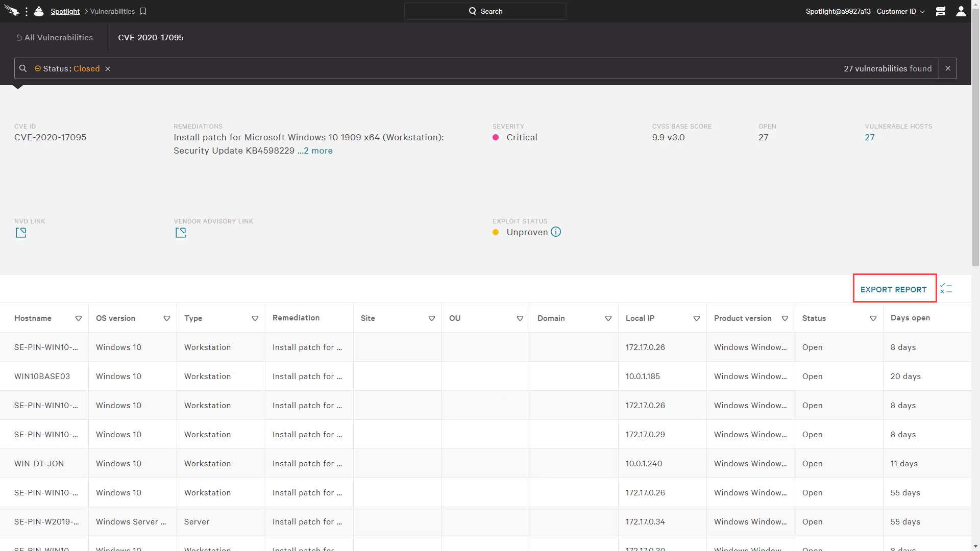This screenshot has width=980, height=551.
Task: Click the 27 vulnerable hosts link
Action: 870,138
